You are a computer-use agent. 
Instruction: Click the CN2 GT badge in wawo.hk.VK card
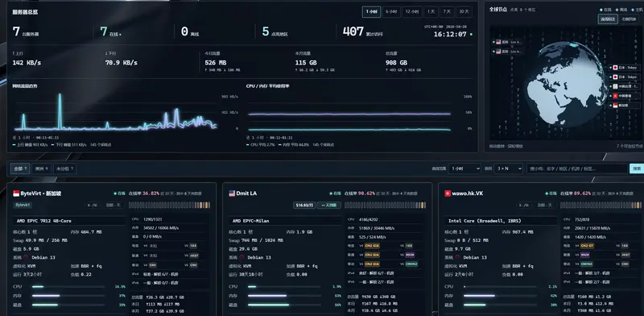pyautogui.click(x=588, y=246)
